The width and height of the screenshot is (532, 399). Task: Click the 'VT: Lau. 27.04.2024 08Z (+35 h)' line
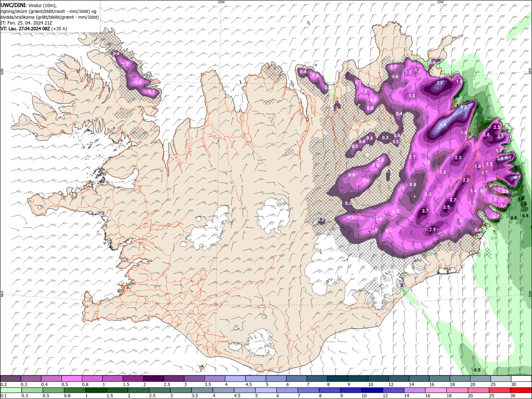[34, 29]
